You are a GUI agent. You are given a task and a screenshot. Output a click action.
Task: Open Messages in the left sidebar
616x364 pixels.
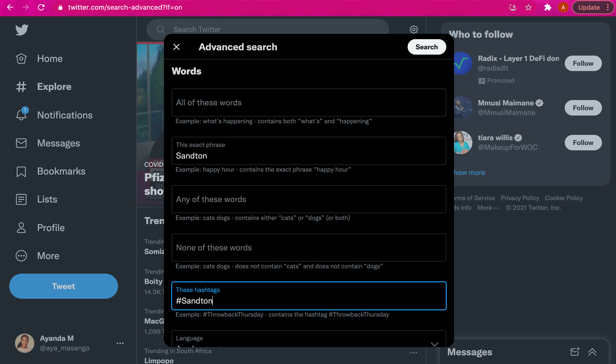pyautogui.click(x=48, y=143)
